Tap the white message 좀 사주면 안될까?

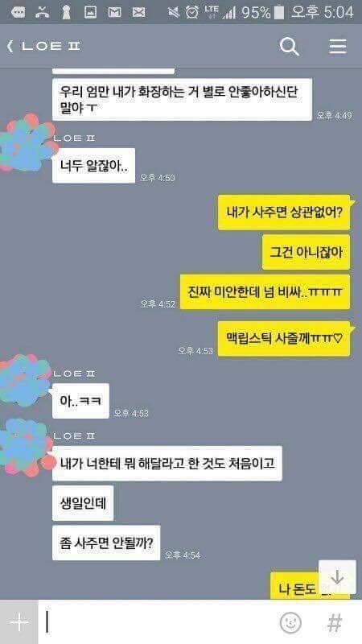pos(106,543)
